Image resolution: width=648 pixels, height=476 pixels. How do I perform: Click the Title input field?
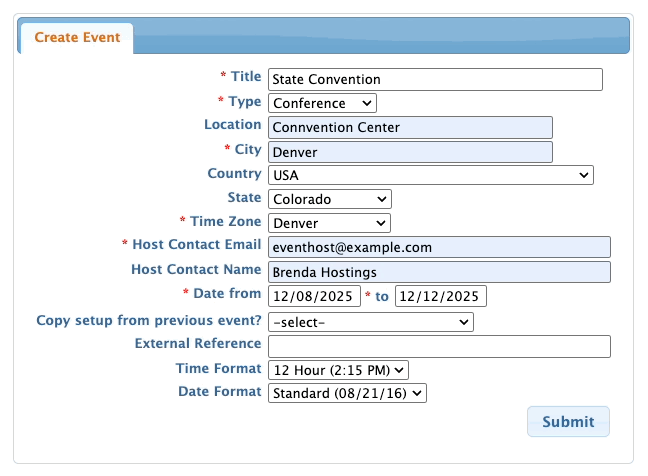[x=434, y=79]
